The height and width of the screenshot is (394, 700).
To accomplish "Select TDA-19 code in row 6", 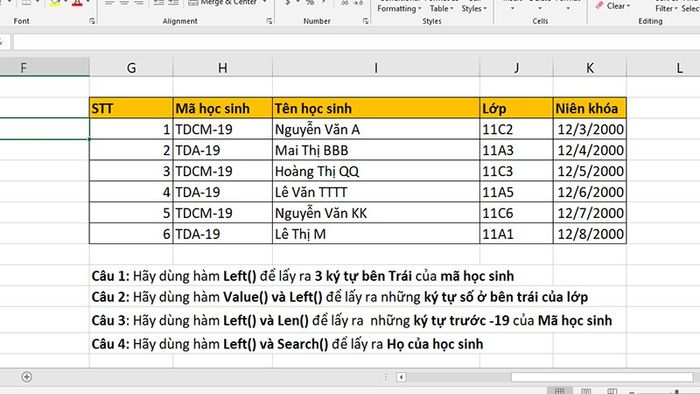I will [223, 233].
